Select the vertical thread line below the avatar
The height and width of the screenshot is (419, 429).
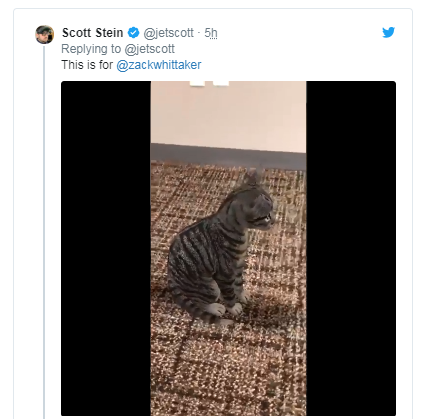point(44,232)
